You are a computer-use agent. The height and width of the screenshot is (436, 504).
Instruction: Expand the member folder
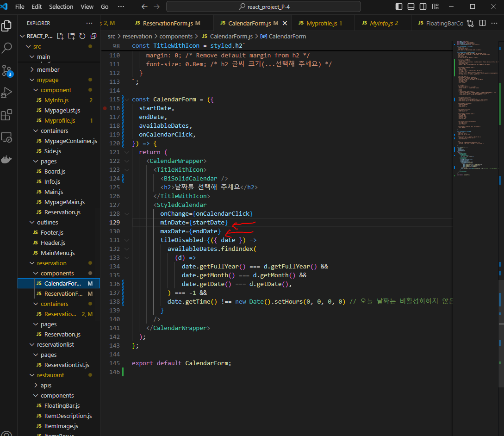48,70
